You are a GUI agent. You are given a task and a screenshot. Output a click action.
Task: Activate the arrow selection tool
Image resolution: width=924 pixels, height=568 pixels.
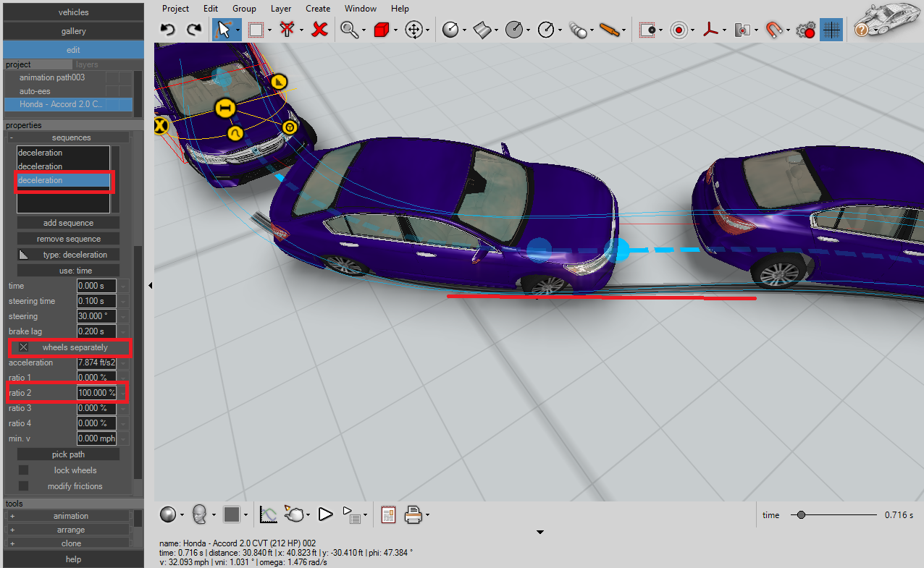tap(222, 30)
